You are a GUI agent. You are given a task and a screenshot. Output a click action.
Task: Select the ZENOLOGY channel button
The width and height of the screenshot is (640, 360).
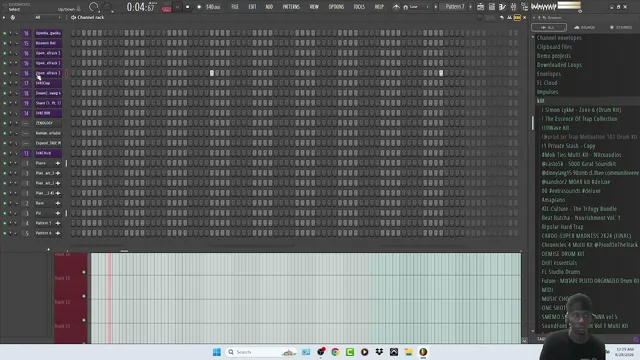click(x=48, y=123)
